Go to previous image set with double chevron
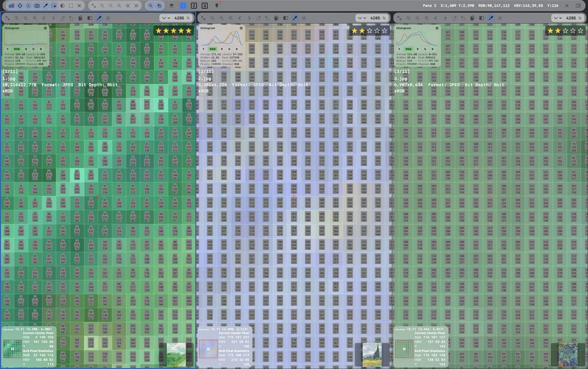The image size is (588, 369). (x=128, y=6)
